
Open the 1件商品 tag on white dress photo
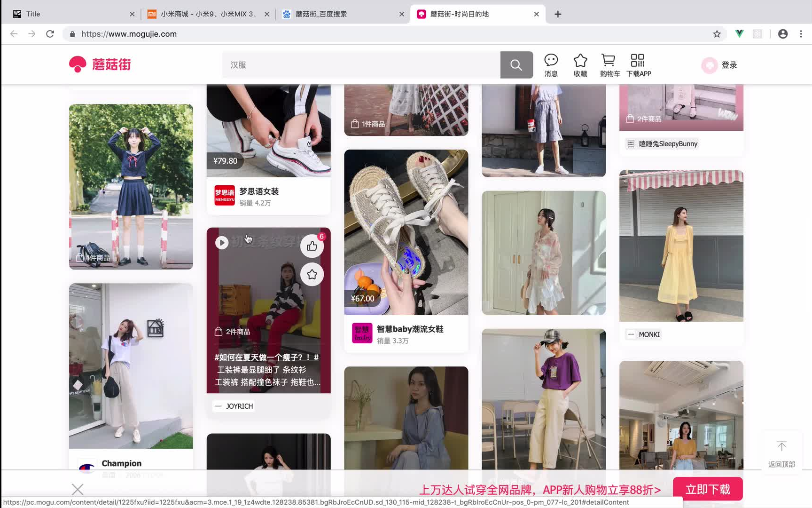pyautogui.click(x=369, y=124)
